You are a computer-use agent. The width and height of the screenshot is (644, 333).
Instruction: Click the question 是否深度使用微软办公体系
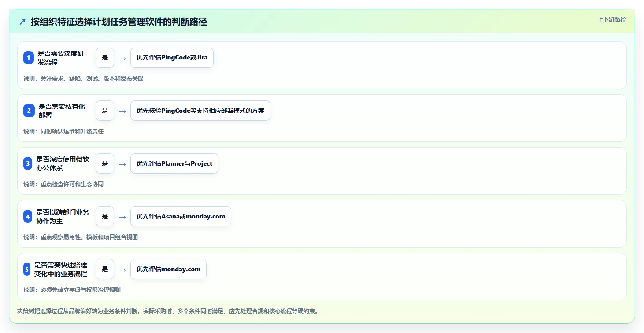point(63,163)
